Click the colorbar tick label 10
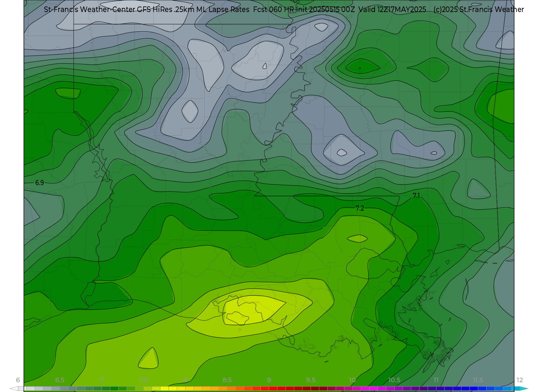Image resolution: width=538 pixels, height=392 pixels. point(352,380)
